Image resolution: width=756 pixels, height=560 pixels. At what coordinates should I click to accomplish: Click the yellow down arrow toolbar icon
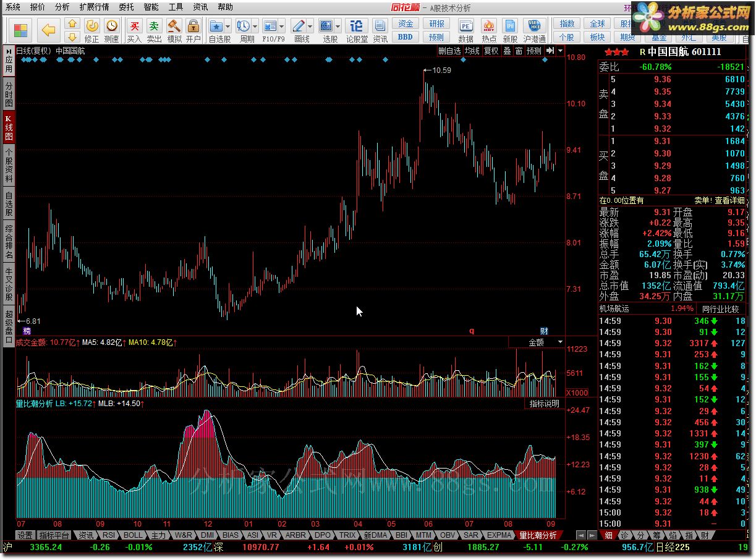coord(72,36)
